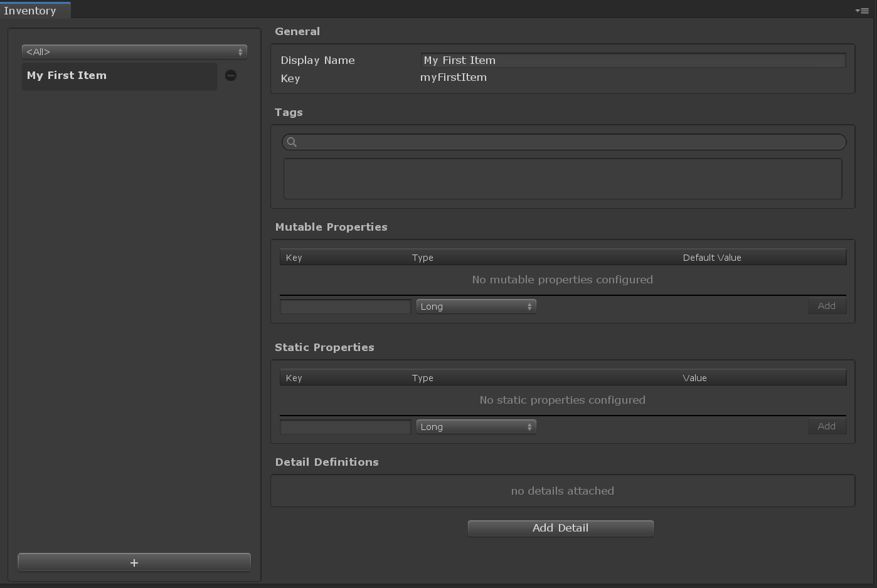Click the 'No mutable properties configured' text
877x588 pixels.
pyautogui.click(x=563, y=280)
